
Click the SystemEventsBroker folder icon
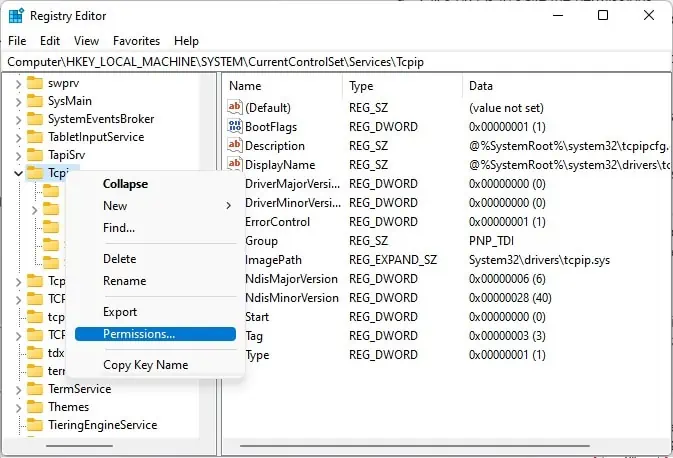(x=35, y=119)
